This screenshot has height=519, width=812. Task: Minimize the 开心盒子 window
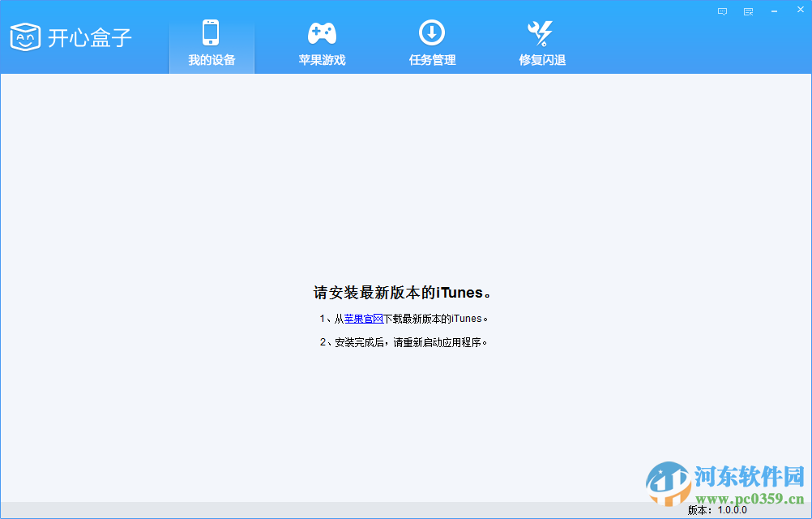pyautogui.click(x=773, y=9)
